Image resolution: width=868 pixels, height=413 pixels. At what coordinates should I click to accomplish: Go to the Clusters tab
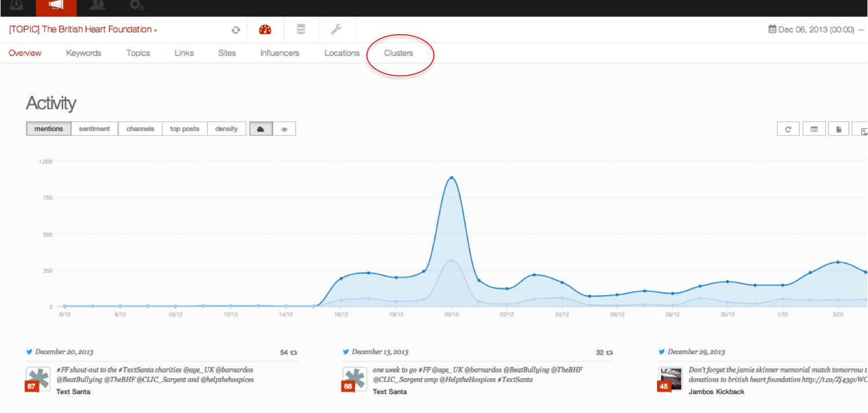click(399, 53)
